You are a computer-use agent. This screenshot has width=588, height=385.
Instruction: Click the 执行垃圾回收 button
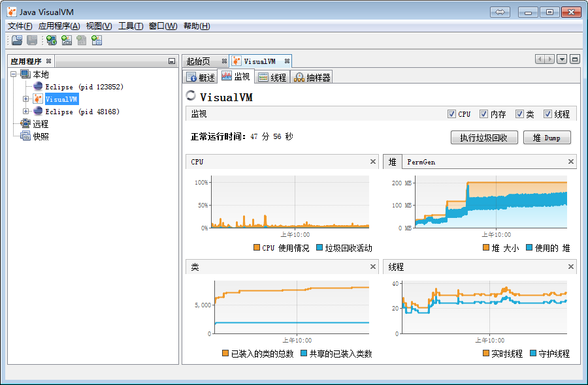point(484,138)
